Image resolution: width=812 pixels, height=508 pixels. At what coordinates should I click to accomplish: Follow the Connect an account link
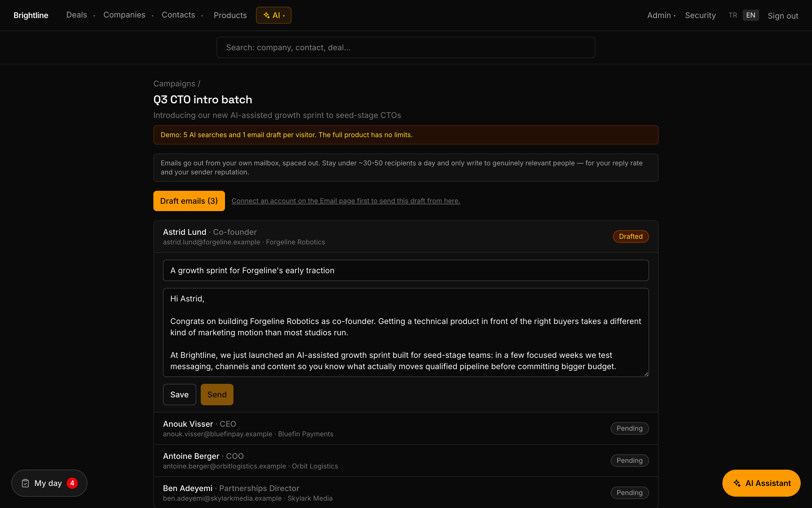click(346, 201)
